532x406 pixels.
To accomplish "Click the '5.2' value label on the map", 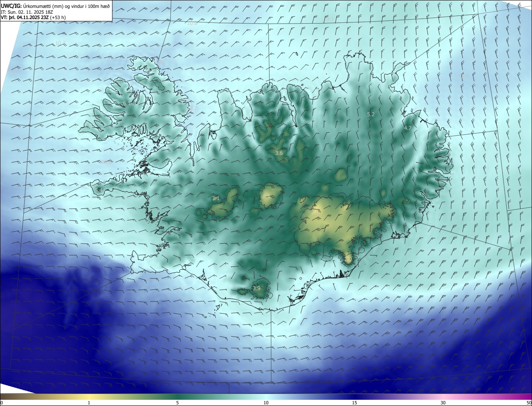I will click(x=371, y=114).
